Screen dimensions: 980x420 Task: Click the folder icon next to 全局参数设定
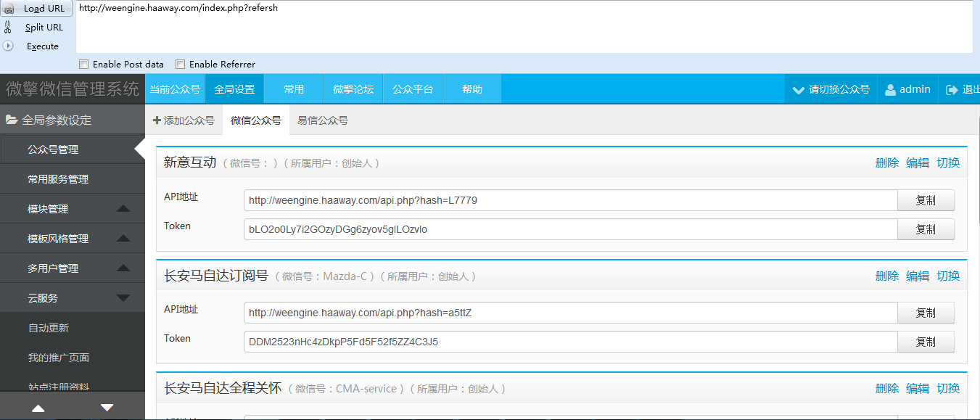coord(12,120)
